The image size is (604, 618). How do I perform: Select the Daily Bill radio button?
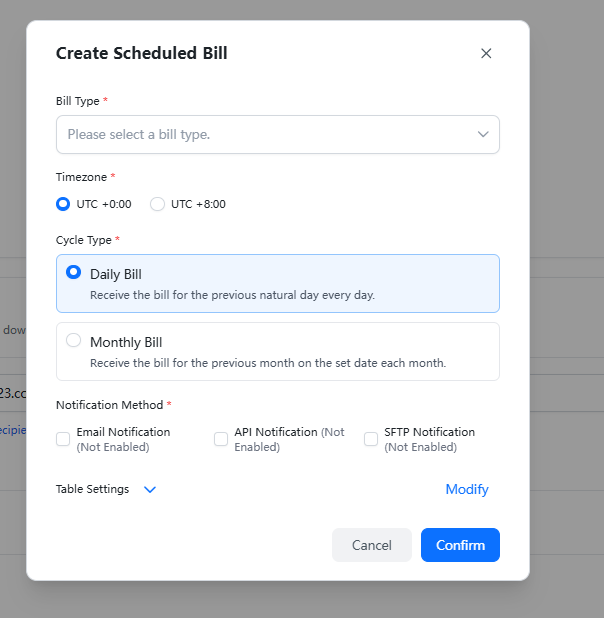(73, 272)
